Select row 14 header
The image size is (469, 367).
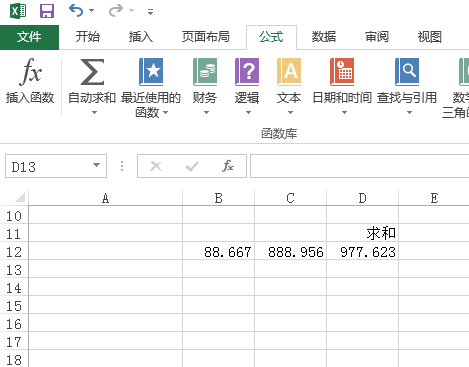click(x=14, y=288)
